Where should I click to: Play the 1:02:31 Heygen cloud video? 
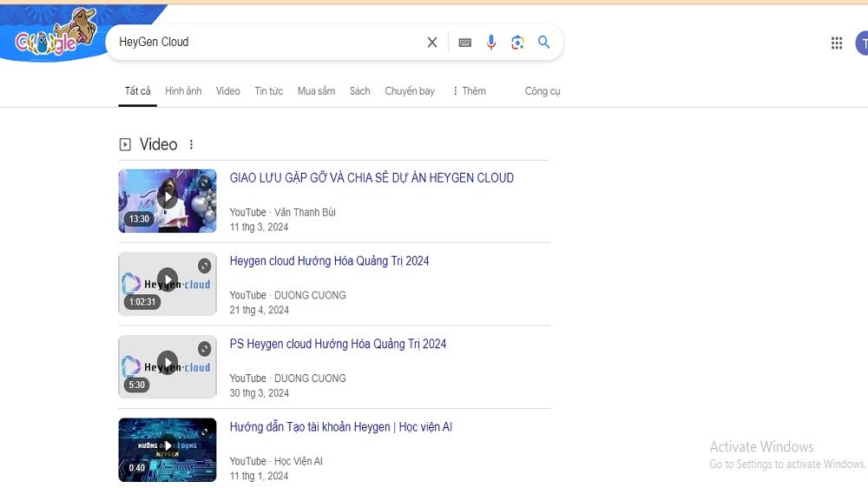click(x=168, y=280)
